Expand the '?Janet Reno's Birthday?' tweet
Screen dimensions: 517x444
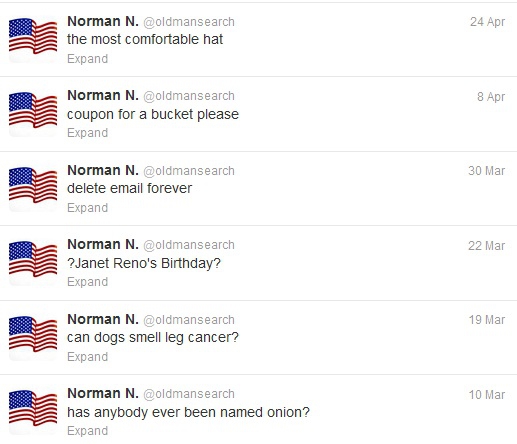(88, 282)
